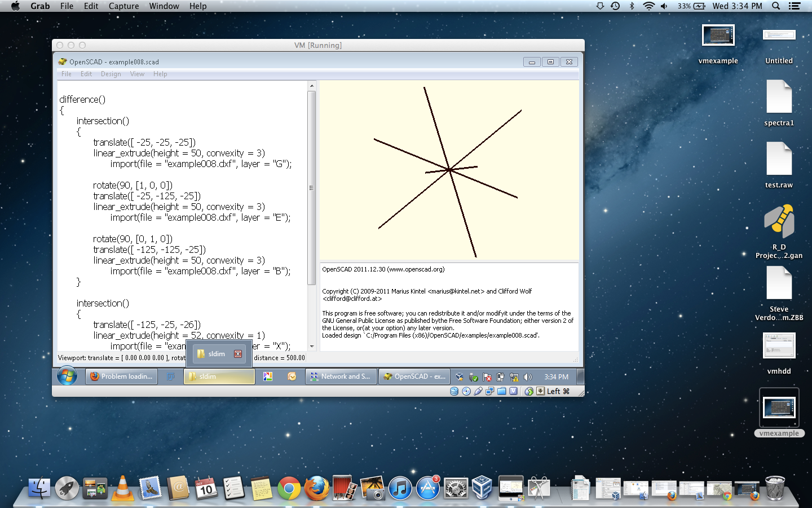Open OpenSCAD Design menu
The width and height of the screenshot is (812, 508).
tap(111, 74)
